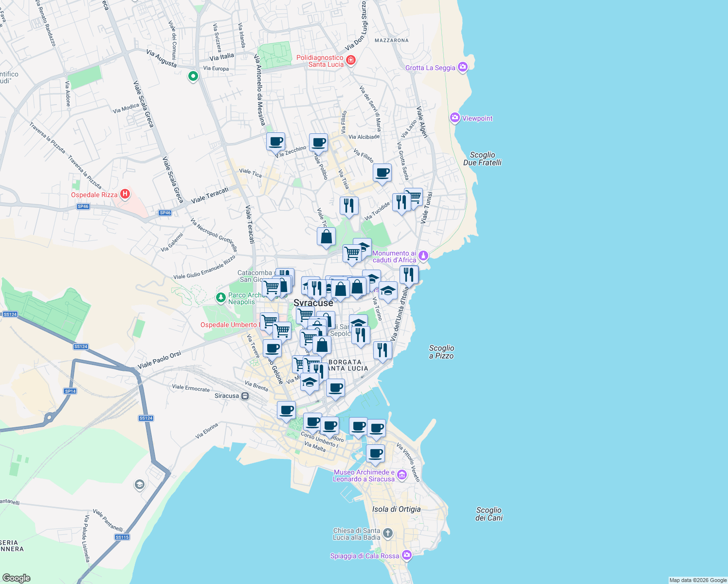The height and width of the screenshot is (584, 728).
Task: Open the shopping cart marker beside the restaurant on Via Grotta Santa
Action: pyautogui.click(x=415, y=197)
